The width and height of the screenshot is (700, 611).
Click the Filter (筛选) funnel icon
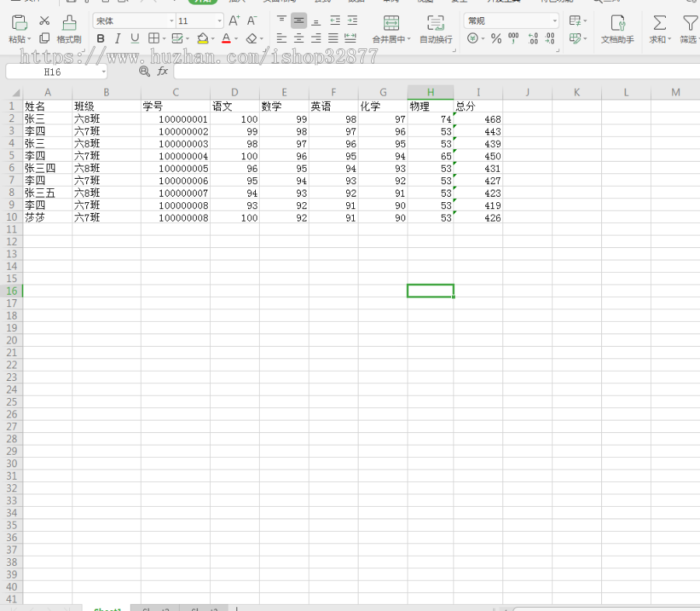pyautogui.click(x=690, y=23)
